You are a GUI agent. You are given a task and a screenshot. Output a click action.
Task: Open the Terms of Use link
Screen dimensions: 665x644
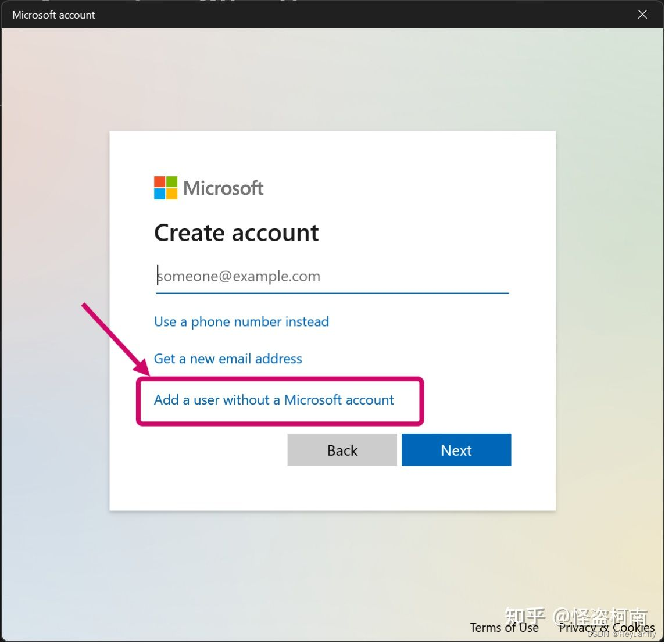(x=504, y=627)
